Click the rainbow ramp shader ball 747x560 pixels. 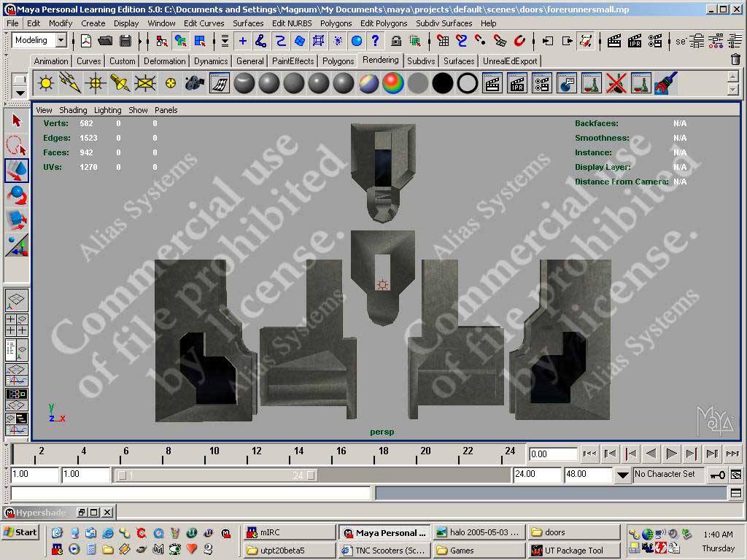tap(393, 83)
